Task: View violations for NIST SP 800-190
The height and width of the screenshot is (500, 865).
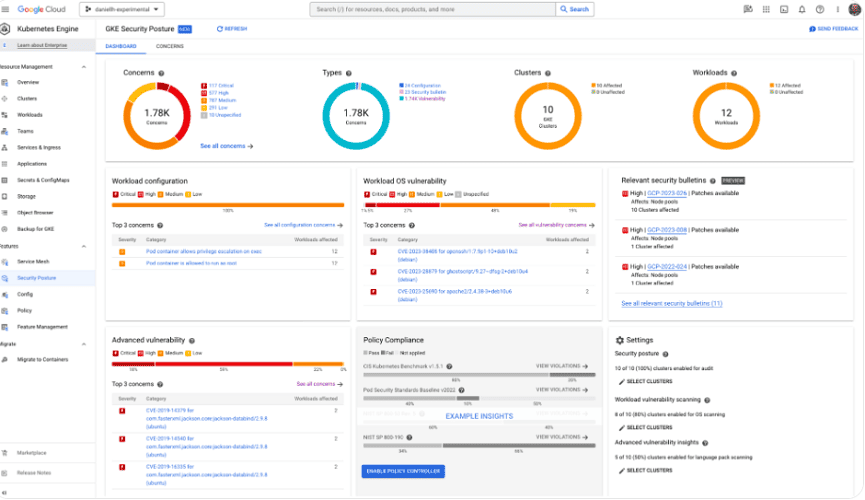Action: pyautogui.click(x=562, y=437)
